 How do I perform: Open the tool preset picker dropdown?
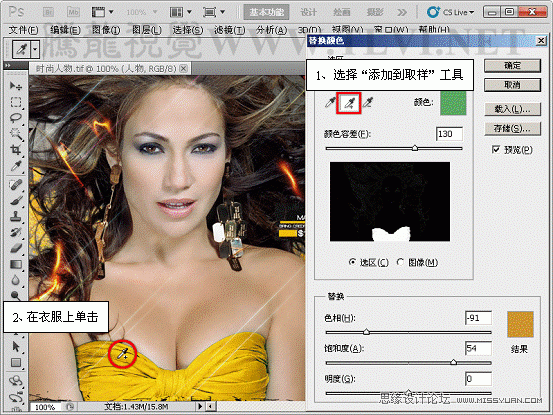35,49
